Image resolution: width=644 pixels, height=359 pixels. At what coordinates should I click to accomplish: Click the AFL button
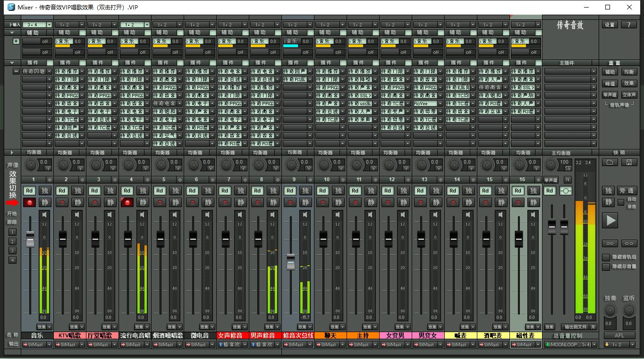pos(619,336)
